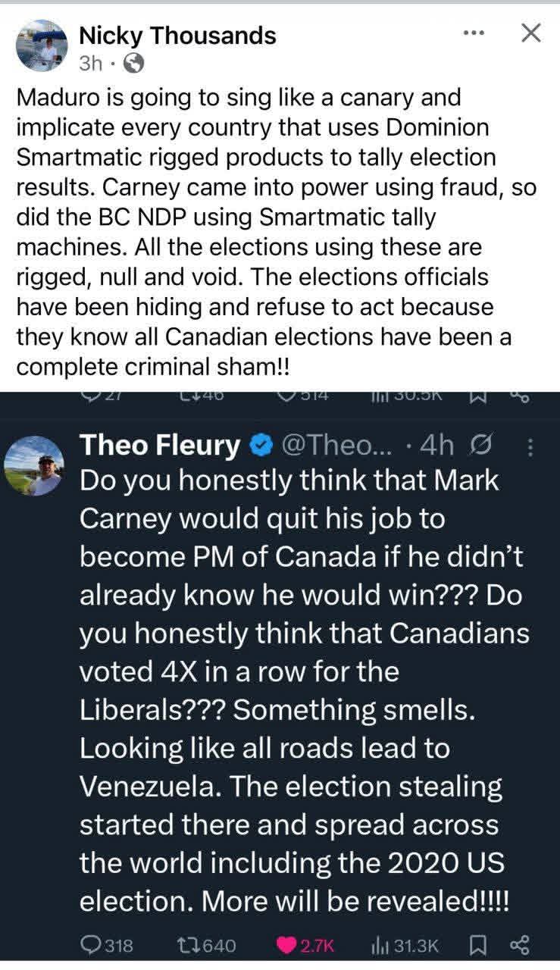Screen dimensions: 560x970
Task: Repost the tweet showing 640 reposts
Action: coord(205,945)
